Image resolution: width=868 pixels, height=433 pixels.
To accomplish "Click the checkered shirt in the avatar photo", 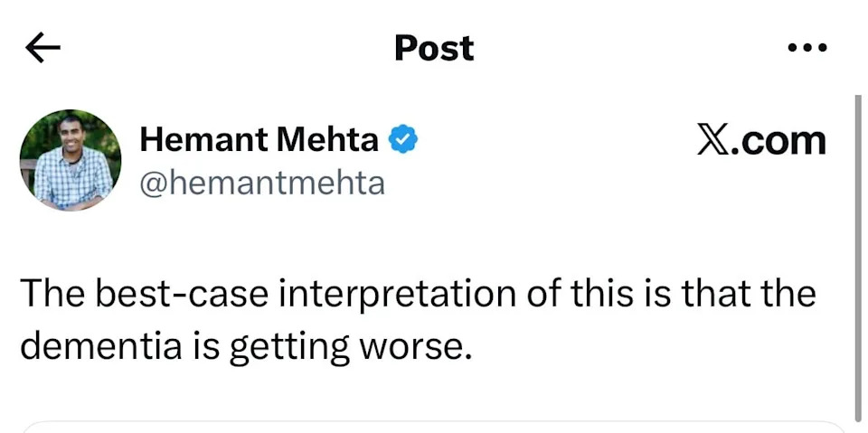I will [72, 181].
